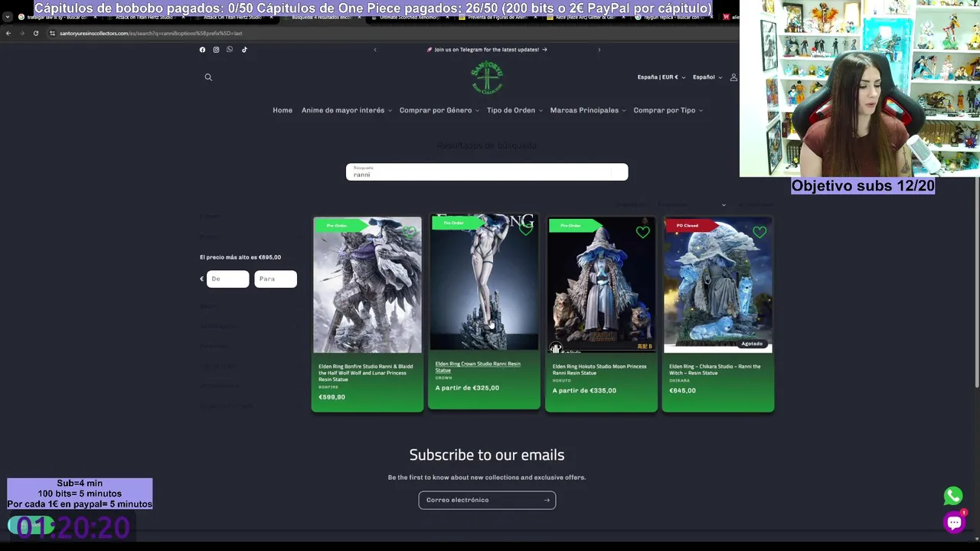This screenshot has width=980, height=551.
Task: Open the Facebook social link icon
Action: pyautogui.click(x=202, y=50)
